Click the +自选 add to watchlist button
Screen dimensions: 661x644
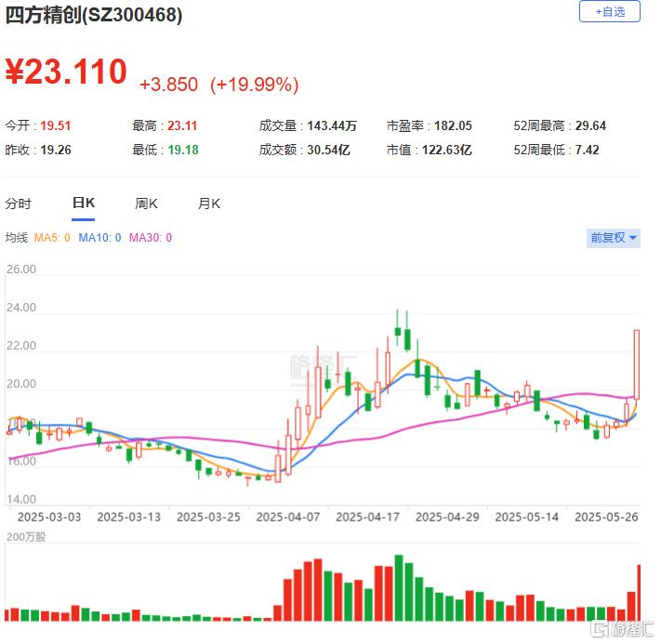(x=610, y=12)
